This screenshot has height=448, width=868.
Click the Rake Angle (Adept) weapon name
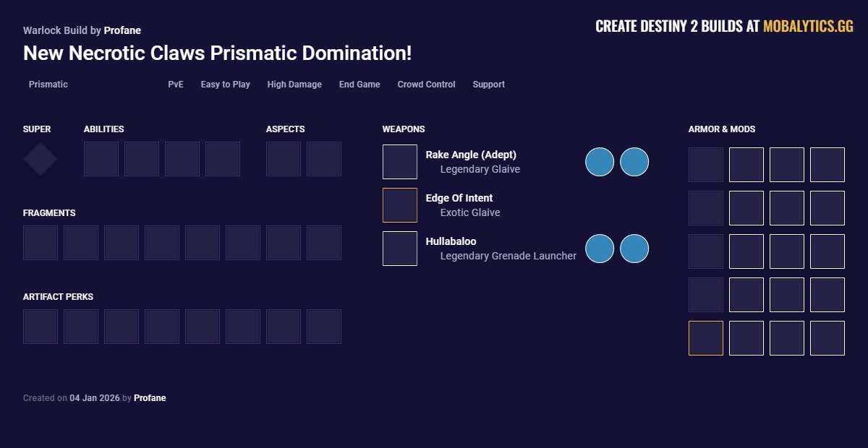(471, 155)
